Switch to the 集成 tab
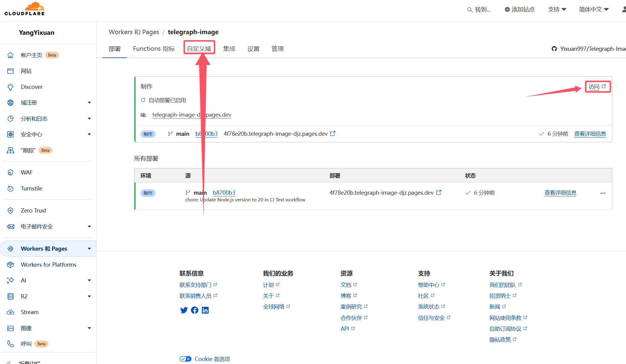This screenshot has width=626, height=364. coord(229,49)
